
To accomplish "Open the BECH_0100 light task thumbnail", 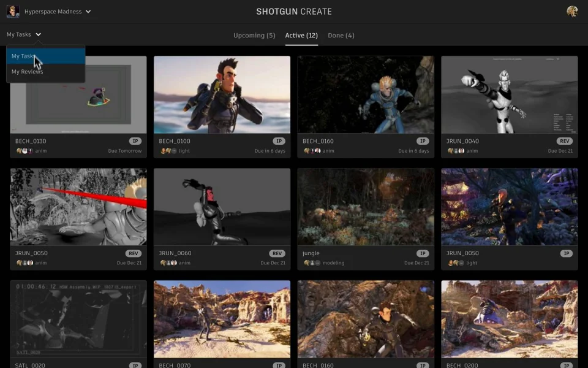I will tap(222, 94).
